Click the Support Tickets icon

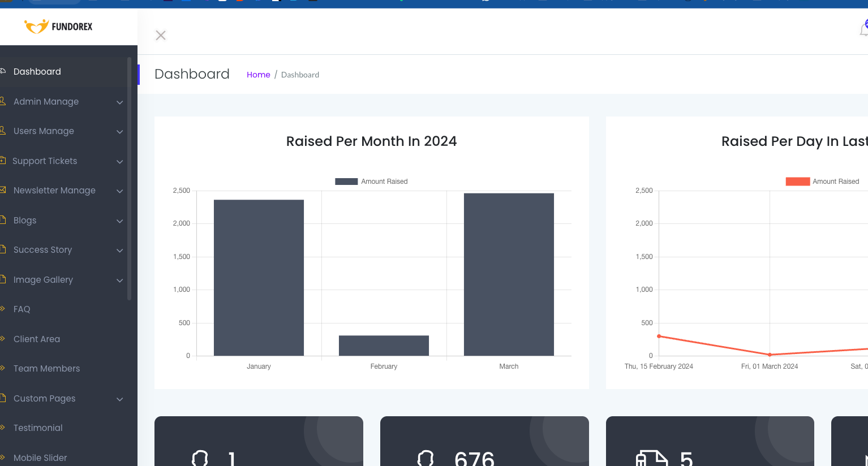[2, 161]
